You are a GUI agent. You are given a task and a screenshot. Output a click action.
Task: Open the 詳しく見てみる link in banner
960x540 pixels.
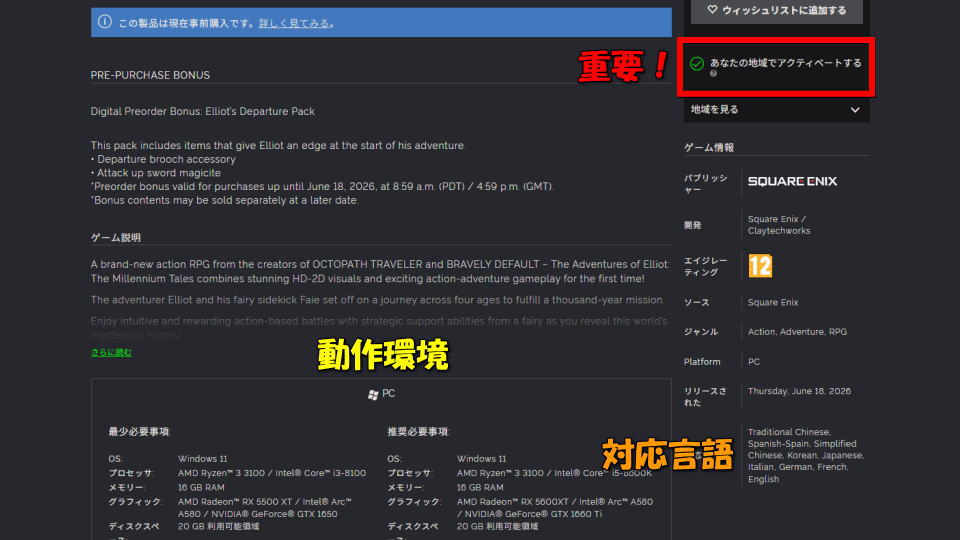tap(294, 23)
